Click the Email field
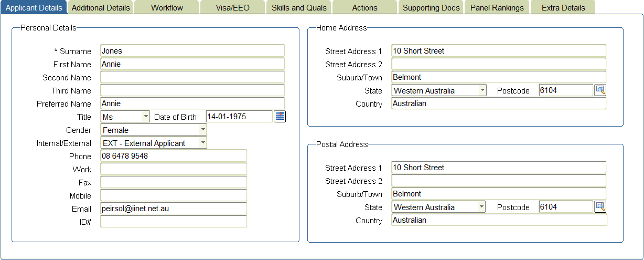 tap(174, 209)
